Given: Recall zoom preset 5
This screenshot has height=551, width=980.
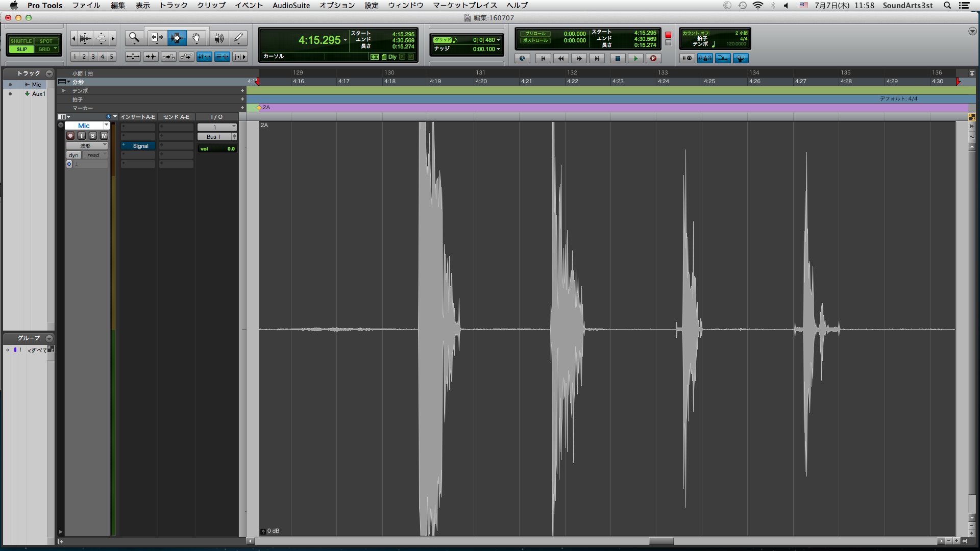Looking at the screenshot, I should pyautogui.click(x=111, y=57).
